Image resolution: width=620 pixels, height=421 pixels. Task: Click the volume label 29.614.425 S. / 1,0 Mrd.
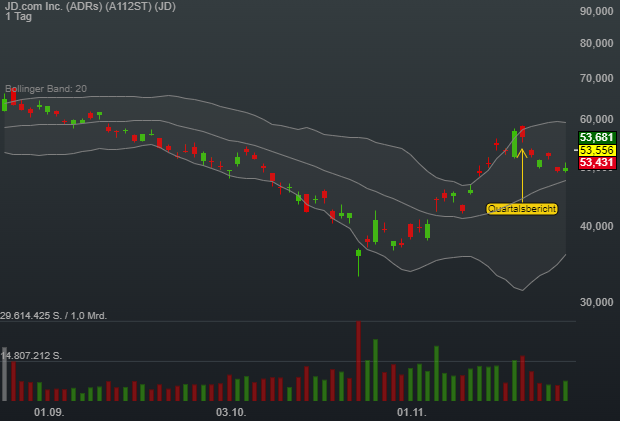point(53,315)
